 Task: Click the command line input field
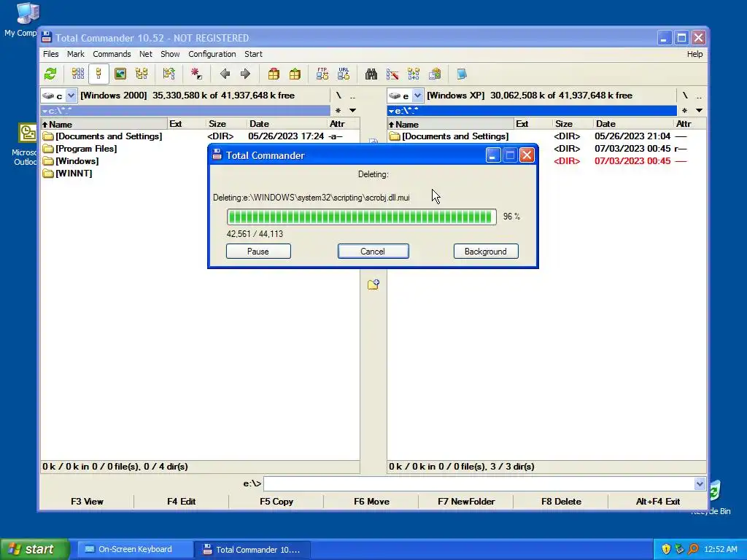tap(479, 484)
